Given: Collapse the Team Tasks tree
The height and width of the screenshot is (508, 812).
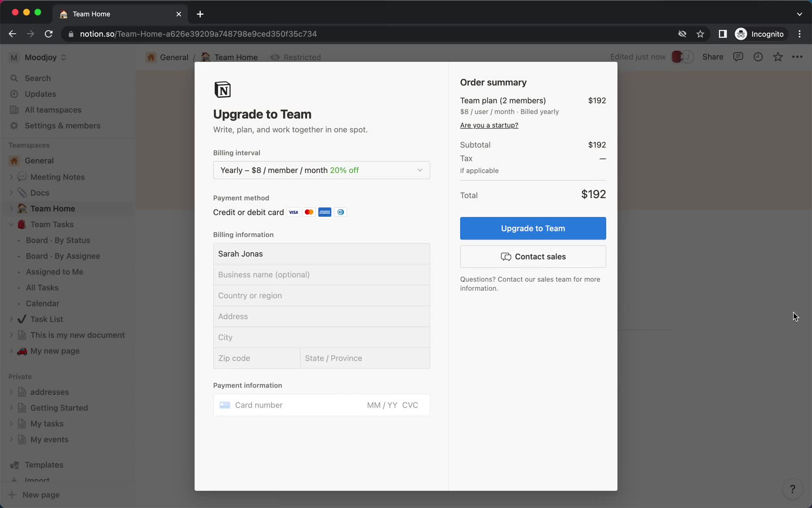Looking at the screenshot, I should 11,224.
